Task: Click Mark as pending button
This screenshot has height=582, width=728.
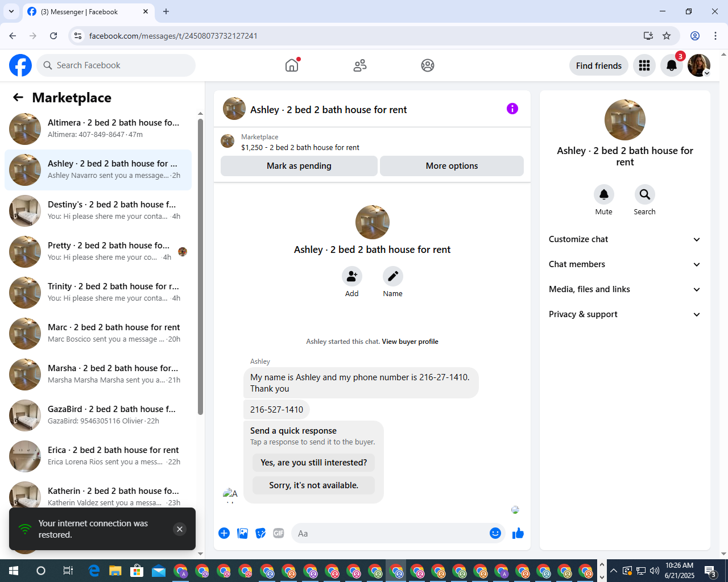Action: (x=299, y=166)
